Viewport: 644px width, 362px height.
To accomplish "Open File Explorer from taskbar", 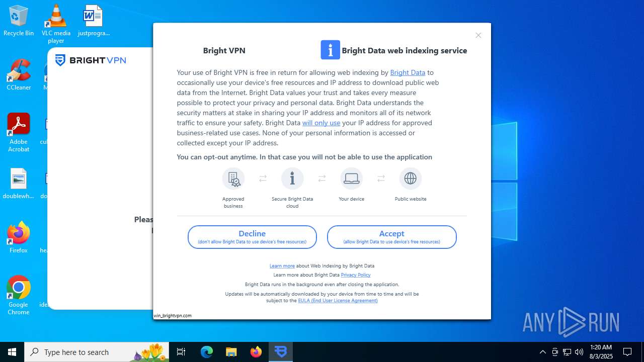I will coord(231,352).
